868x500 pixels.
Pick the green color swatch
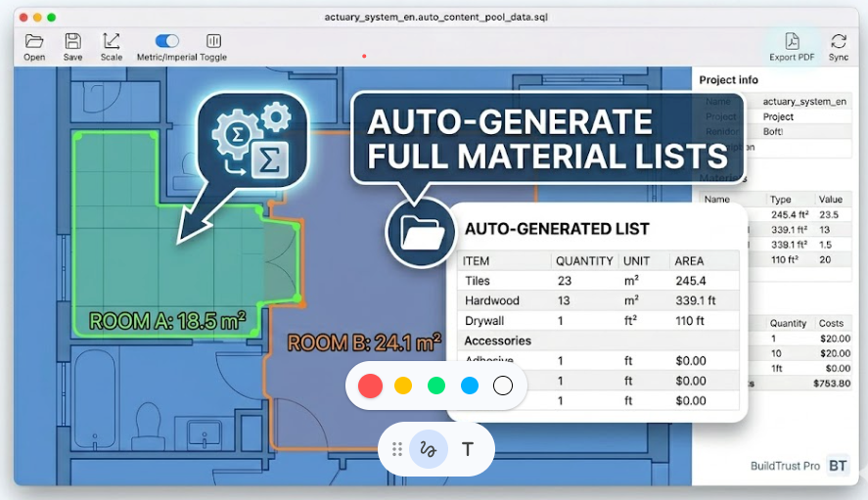(436, 386)
